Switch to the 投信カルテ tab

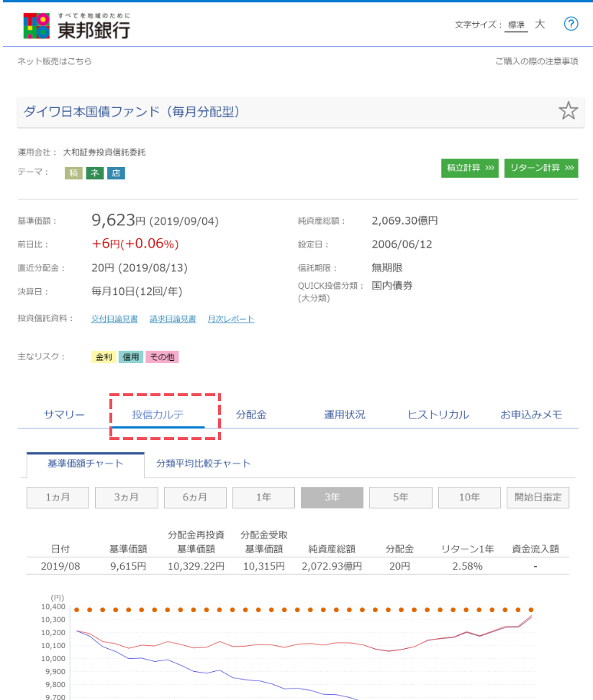pyautogui.click(x=158, y=415)
